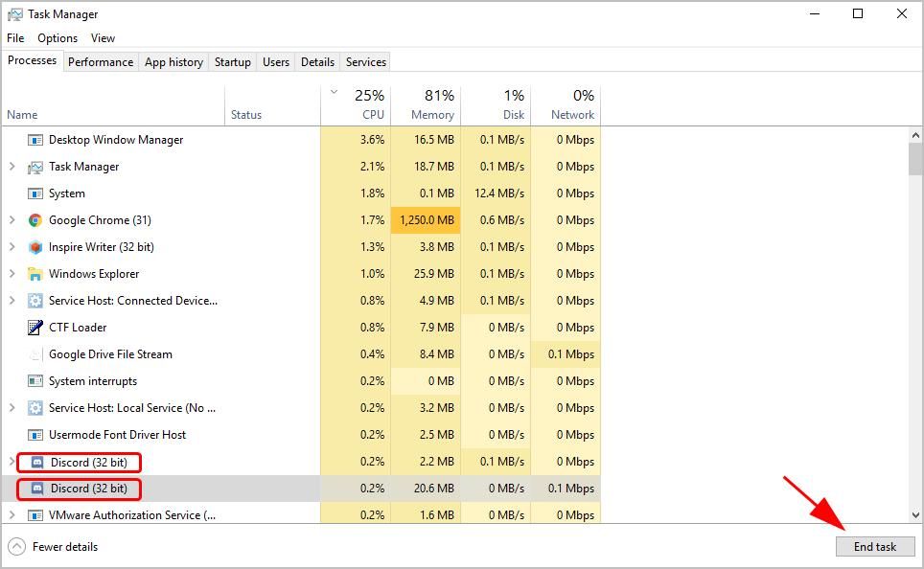Click the Inspire Writer app icon
Viewport: 924px width, 569px height.
tap(35, 247)
